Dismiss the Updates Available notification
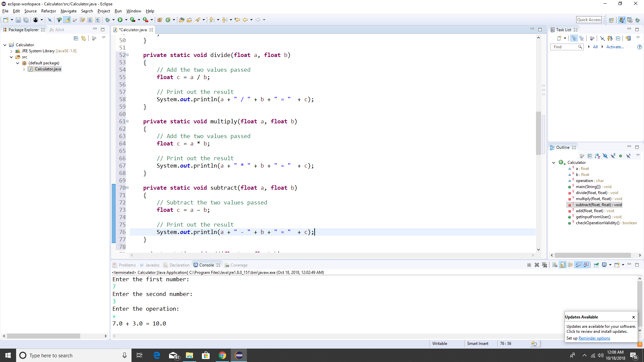This screenshot has width=644, height=362. pos(633,316)
